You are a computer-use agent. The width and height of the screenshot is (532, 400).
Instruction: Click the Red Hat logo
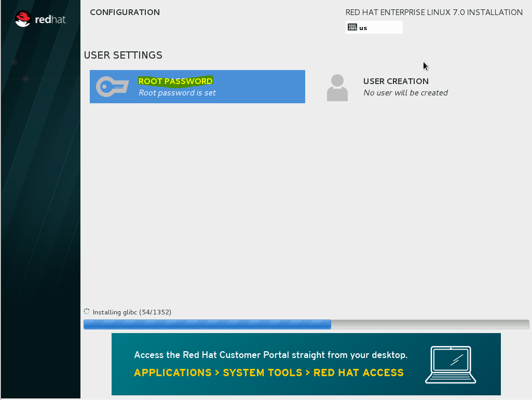[40, 19]
